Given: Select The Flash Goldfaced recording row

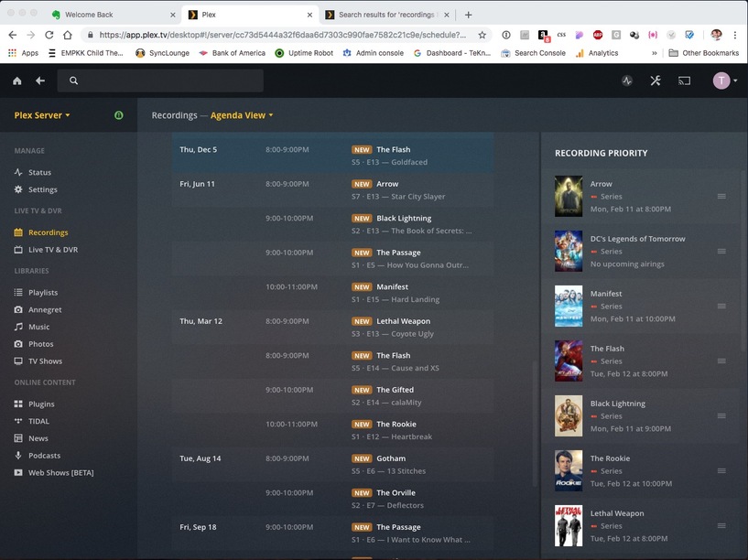Looking at the screenshot, I should click(332, 156).
